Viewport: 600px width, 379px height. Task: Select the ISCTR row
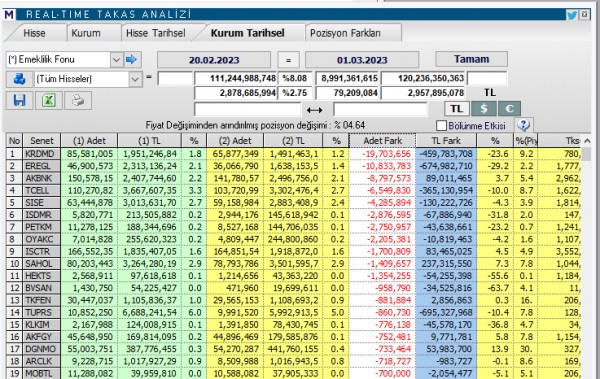[293, 252]
